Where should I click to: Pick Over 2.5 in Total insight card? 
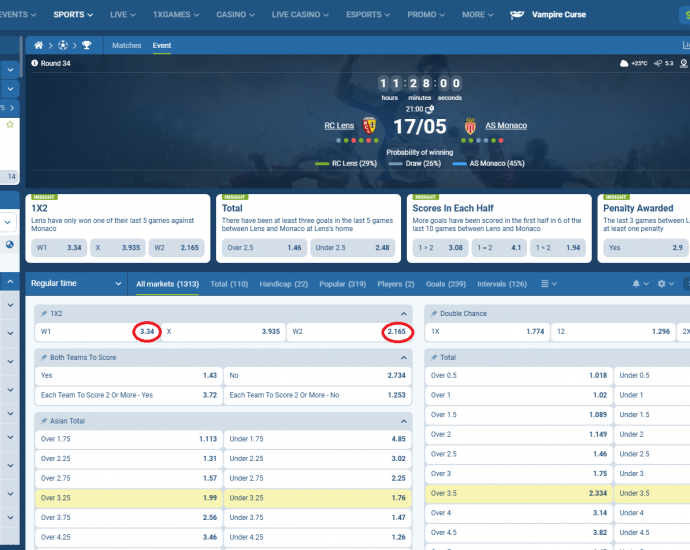[264, 248]
